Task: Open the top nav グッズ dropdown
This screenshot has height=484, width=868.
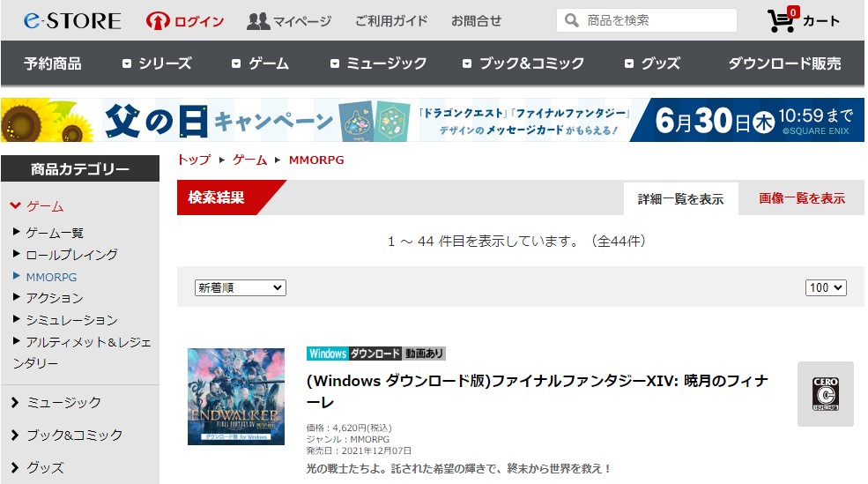Action: (653, 63)
